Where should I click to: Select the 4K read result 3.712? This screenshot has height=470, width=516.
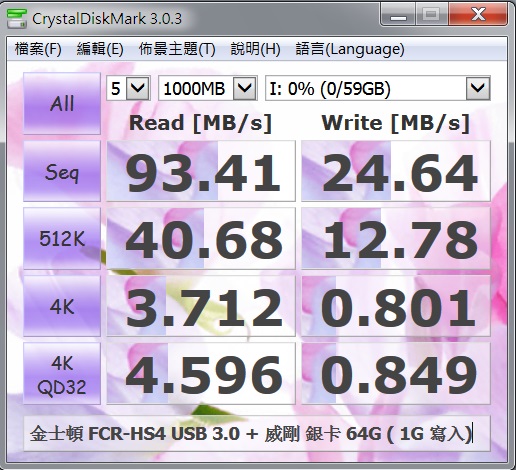click(201, 306)
